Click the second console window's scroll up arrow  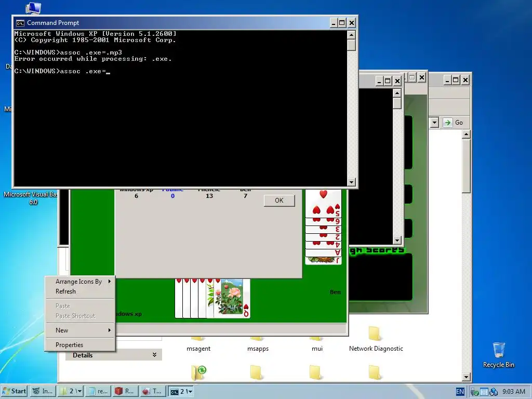point(397,93)
